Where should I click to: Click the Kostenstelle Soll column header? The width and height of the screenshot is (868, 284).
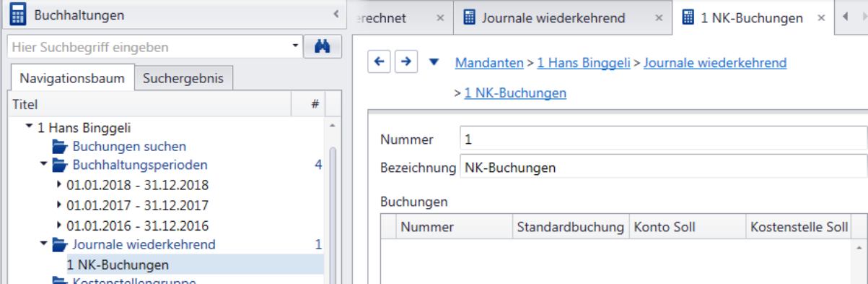coord(799,227)
